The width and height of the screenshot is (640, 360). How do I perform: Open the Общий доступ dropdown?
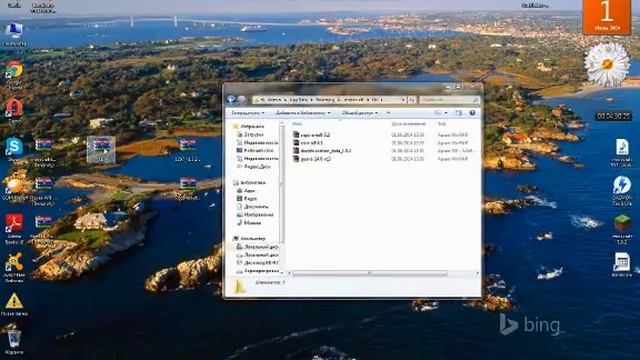tap(360, 113)
